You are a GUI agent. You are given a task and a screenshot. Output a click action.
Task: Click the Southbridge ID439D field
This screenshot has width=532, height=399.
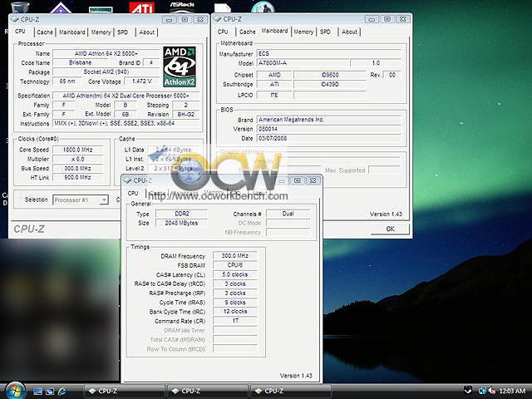[x=330, y=84]
